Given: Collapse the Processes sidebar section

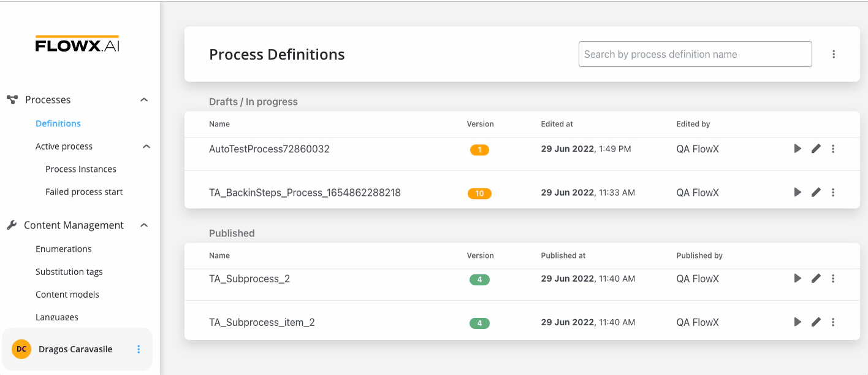Looking at the screenshot, I should pos(144,99).
